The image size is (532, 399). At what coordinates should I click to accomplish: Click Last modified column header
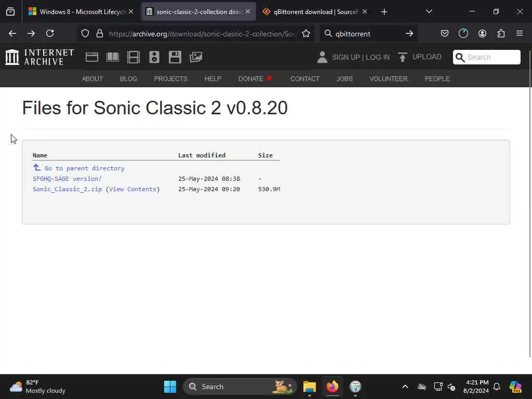[x=202, y=155]
